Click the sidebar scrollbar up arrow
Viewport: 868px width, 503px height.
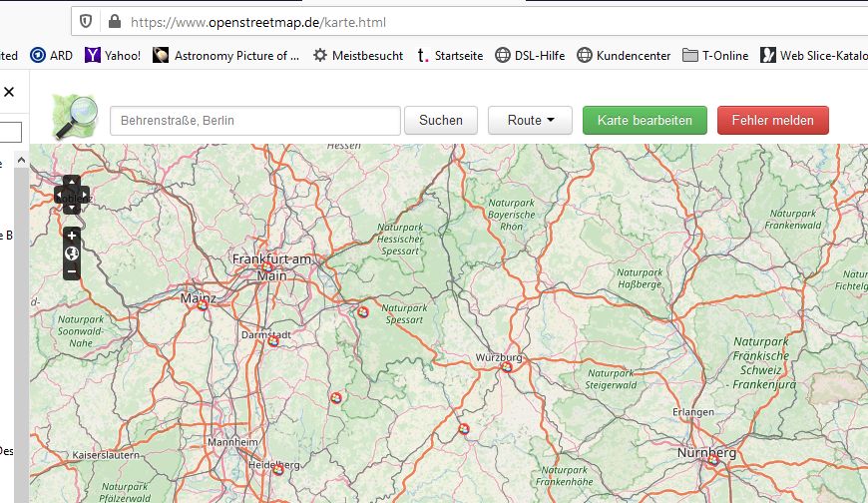point(21,160)
